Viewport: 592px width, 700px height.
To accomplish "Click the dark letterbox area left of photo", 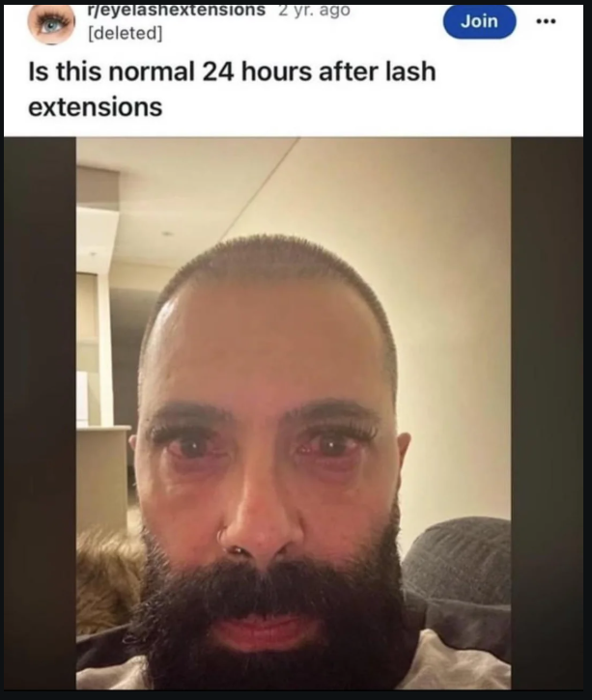I will tap(40, 413).
